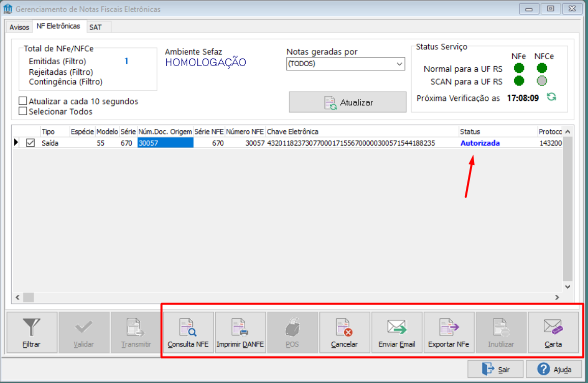
Task: Maximize the Gerenciamento window
Action: pyautogui.click(x=550, y=9)
